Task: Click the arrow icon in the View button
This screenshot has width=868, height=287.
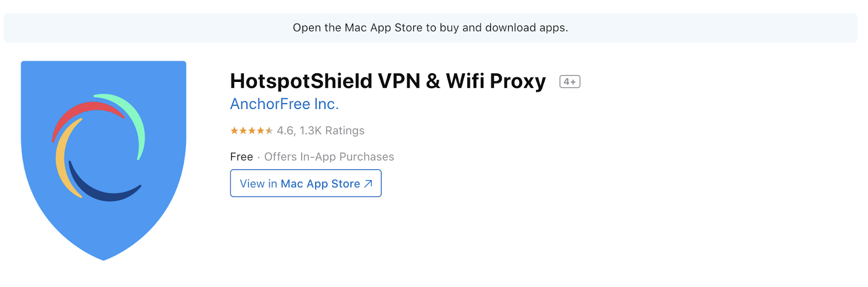Action: pyautogui.click(x=368, y=184)
